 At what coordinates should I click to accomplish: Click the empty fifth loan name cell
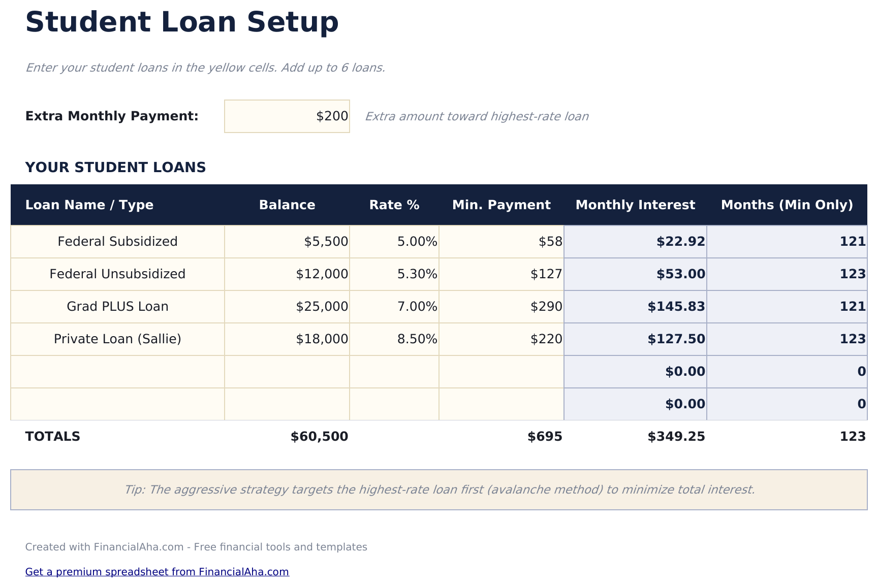117,371
